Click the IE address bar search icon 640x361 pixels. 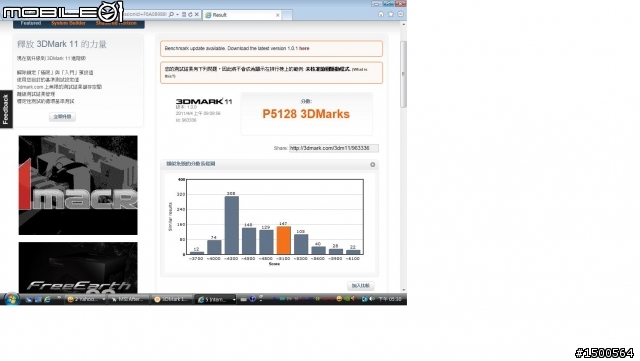(171, 15)
